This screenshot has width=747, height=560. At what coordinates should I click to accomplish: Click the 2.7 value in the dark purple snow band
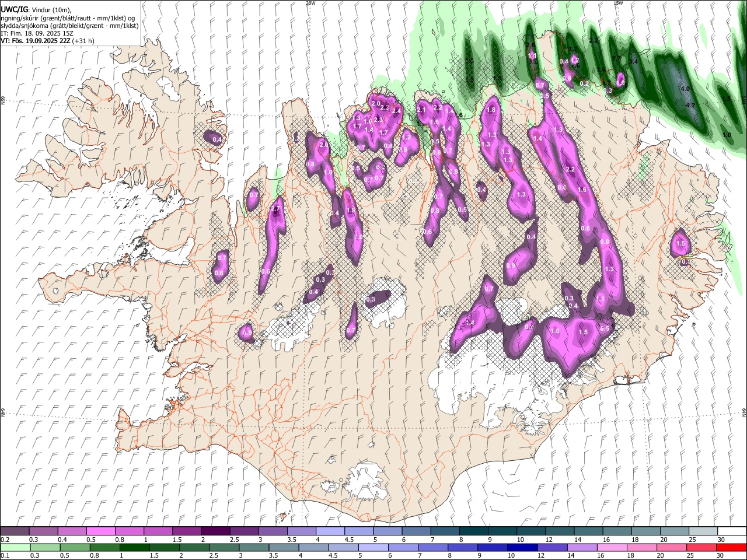click(276, 209)
